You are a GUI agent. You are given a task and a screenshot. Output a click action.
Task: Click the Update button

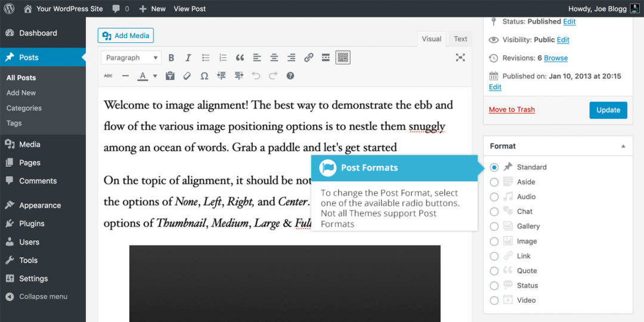pos(608,110)
